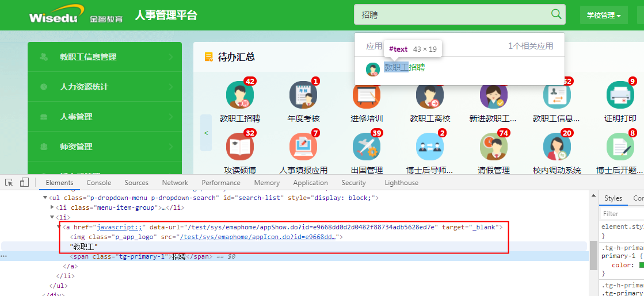Click the Elements panel vertical scrollbar
Viewport: 644px width, 296px height.
593,255
